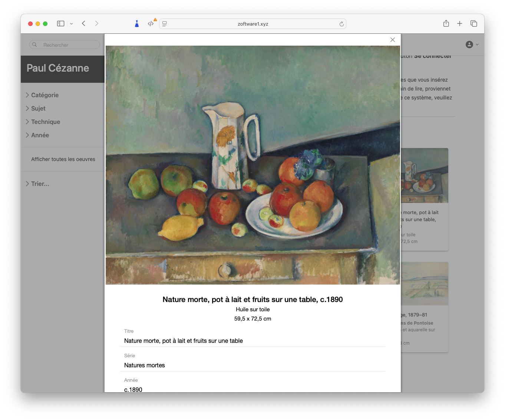Go back to the previous page
The height and width of the screenshot is (420, 505).
(84, 23)
